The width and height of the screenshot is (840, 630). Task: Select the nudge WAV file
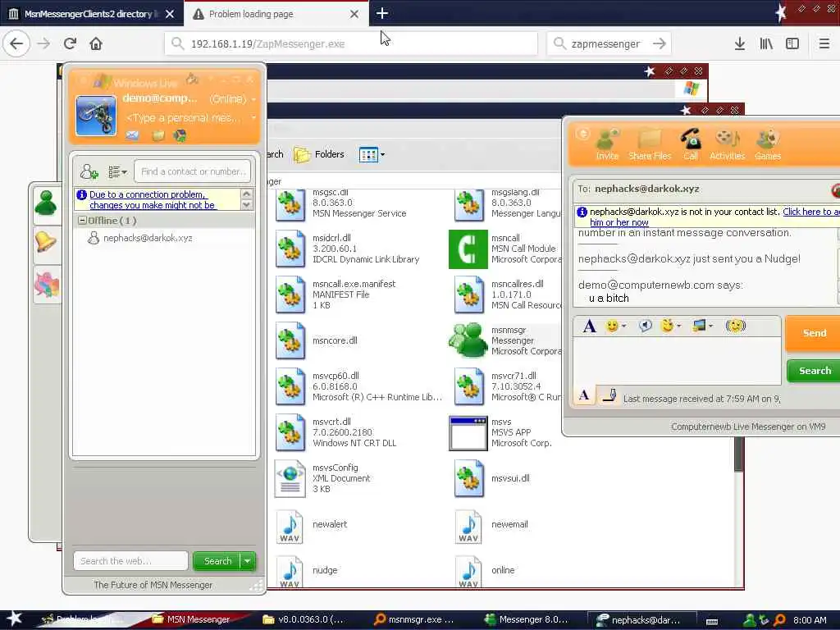(307, 571)
